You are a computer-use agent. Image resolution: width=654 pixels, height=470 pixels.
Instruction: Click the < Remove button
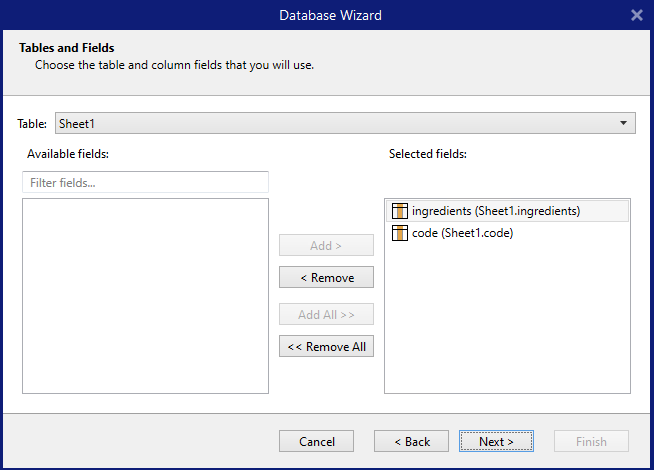(326, 277)
